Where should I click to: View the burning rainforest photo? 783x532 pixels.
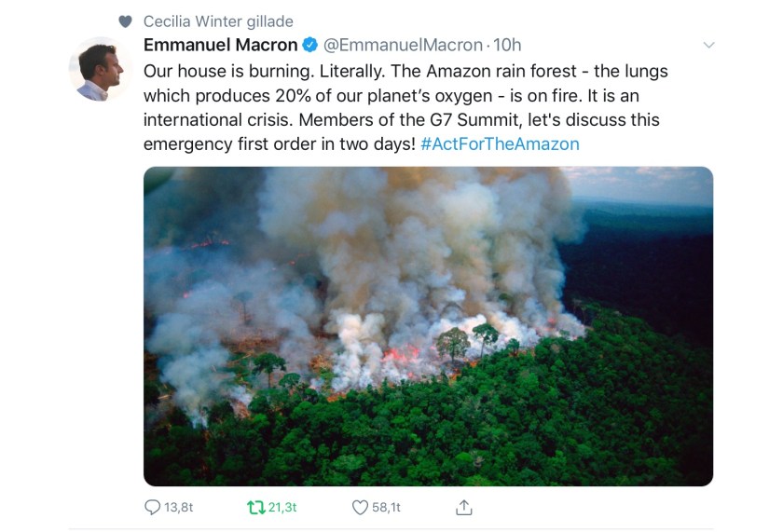[x=428, y=326]
